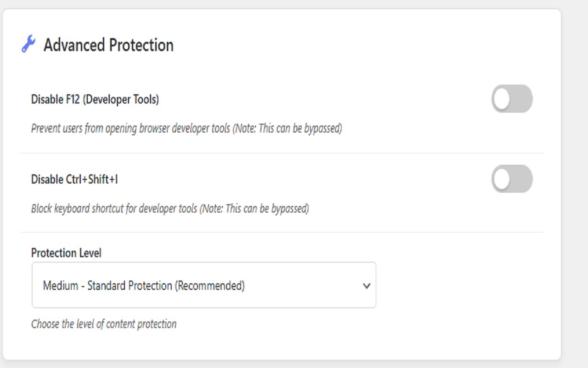
Task: Click the "Advanced Protection" section heading
Action: tap(108, 45)
